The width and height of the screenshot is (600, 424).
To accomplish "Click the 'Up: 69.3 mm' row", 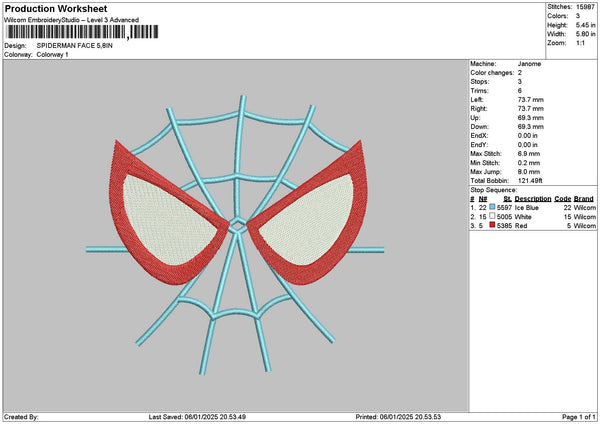I will pos(507,118).
